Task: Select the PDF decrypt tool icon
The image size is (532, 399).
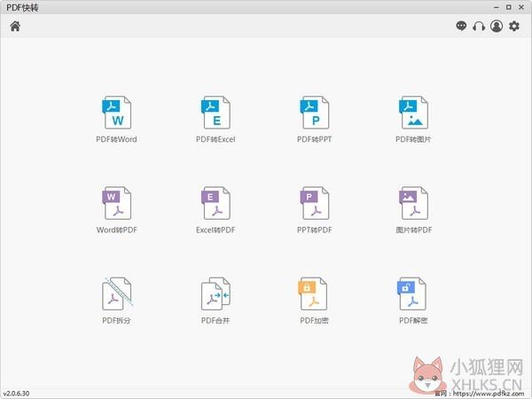Action: (x=411, y=293)
